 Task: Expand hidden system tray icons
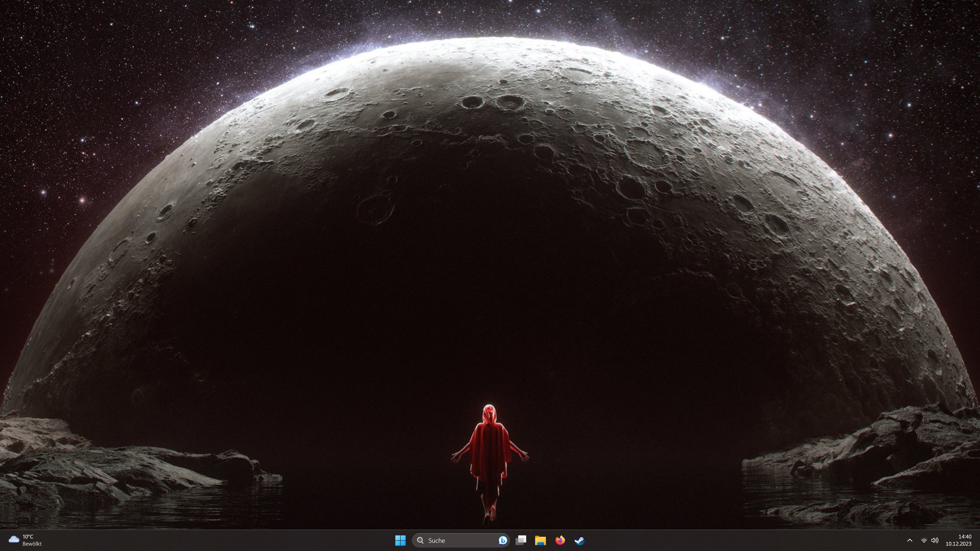tap(910, 540)
